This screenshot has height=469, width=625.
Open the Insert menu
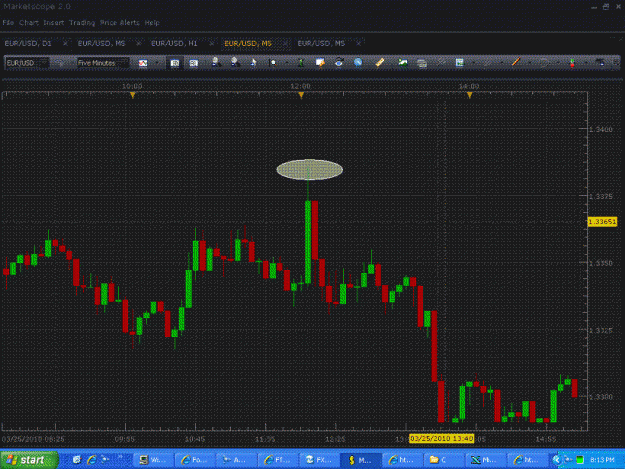click(53, 23)
